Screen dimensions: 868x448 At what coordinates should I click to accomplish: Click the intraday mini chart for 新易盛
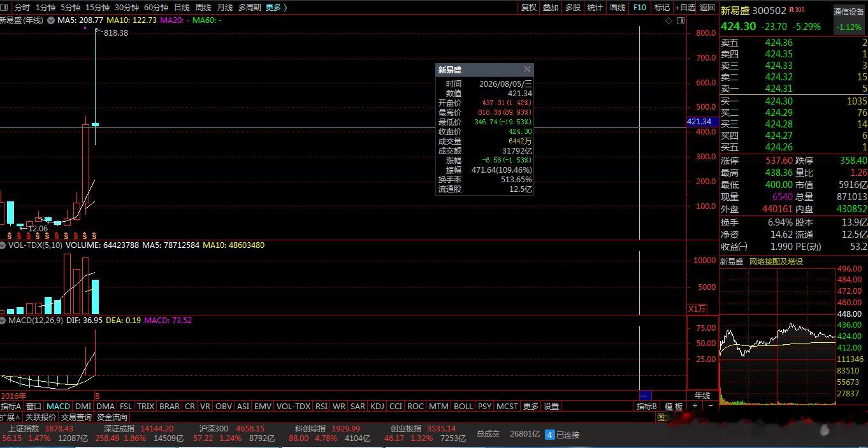(778, 336)
